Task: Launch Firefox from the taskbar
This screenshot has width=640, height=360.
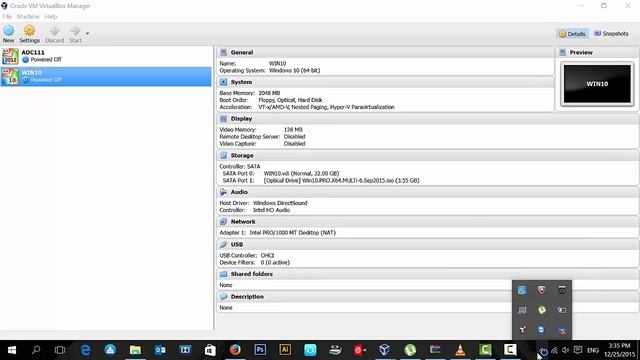Action: 235,350
